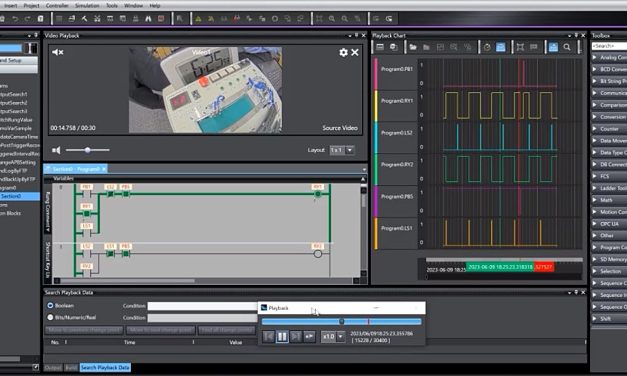
Task: Click the redo arrow in the main toolbar
Action: click(x=28, y=18)
